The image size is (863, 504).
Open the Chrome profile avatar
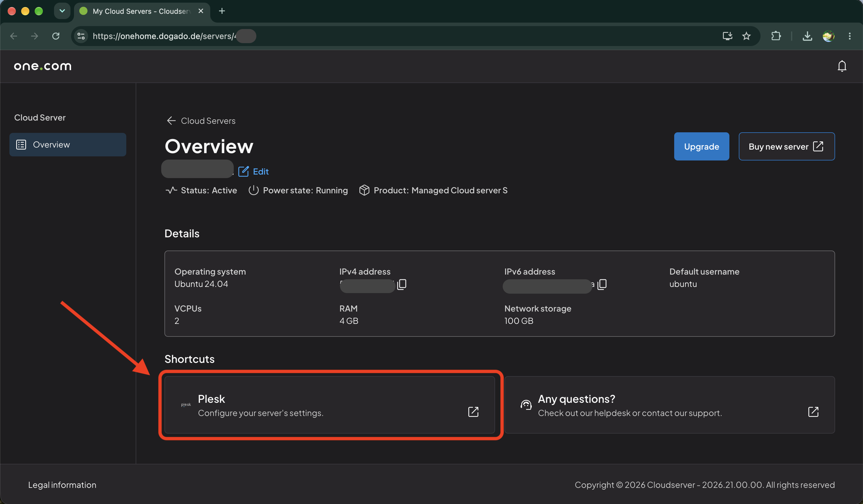[828, 36]
